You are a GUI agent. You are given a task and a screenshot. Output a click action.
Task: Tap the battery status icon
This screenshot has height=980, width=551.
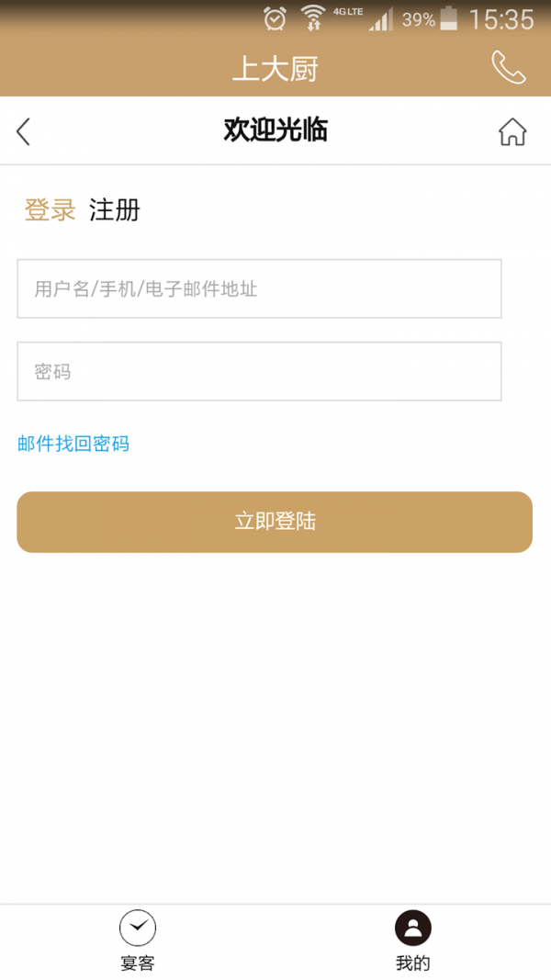click(448, 18)
